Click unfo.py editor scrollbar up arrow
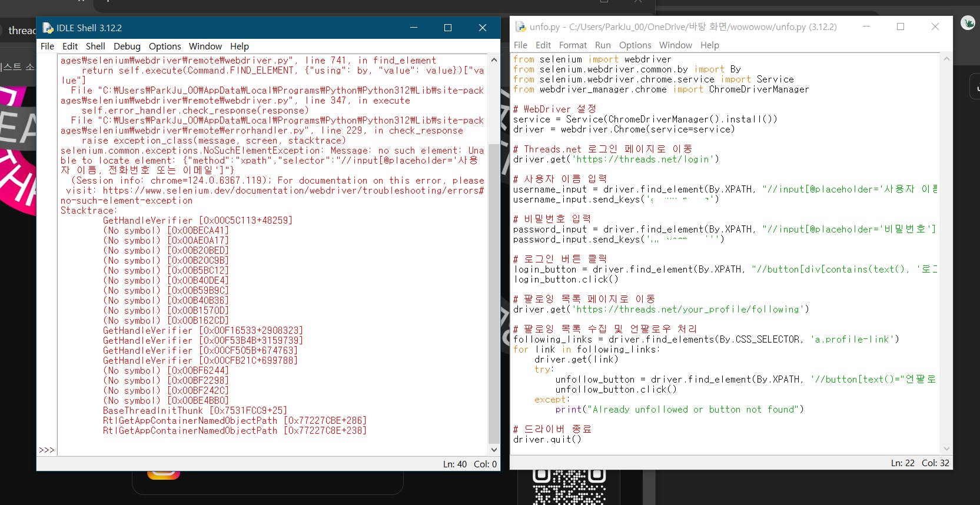The height and width of the screenshot is (505, 980). (946, 59)
